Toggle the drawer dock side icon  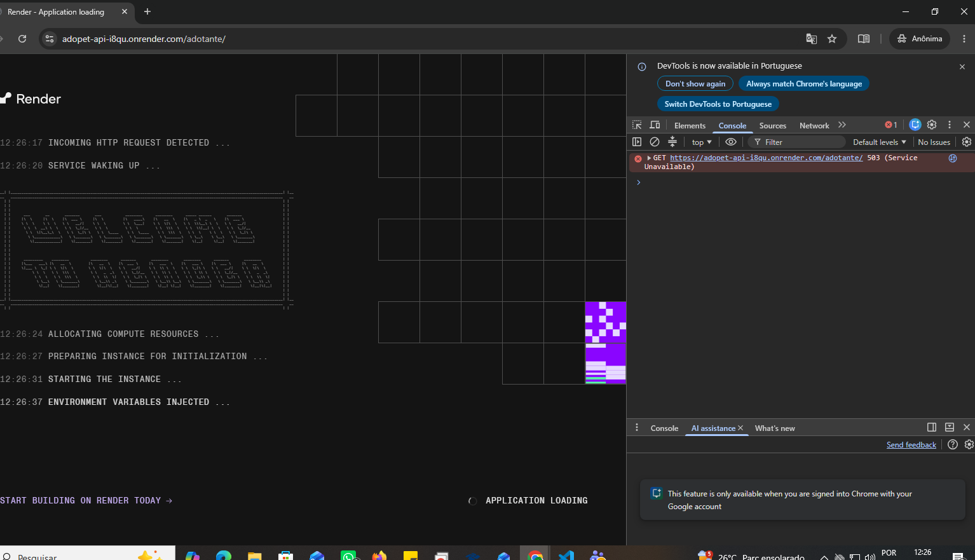932,427
